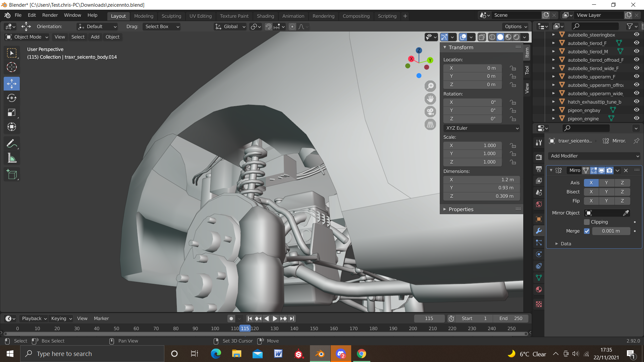Enable mirror axis Y button
644x362 pixels.
606,183
